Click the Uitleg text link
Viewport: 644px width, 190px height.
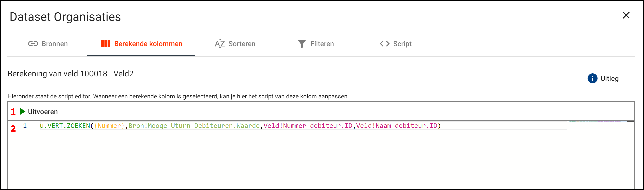coord(609,79)
